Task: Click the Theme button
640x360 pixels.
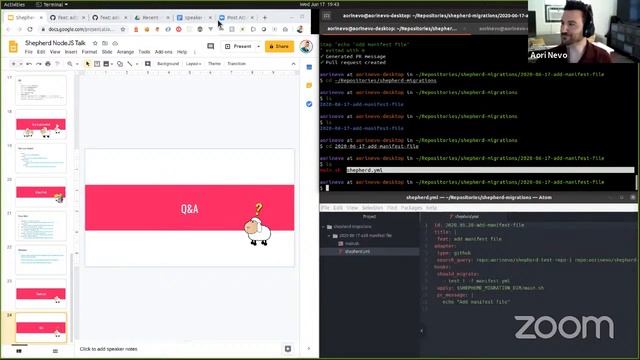Action: click(x=214, y=64)
